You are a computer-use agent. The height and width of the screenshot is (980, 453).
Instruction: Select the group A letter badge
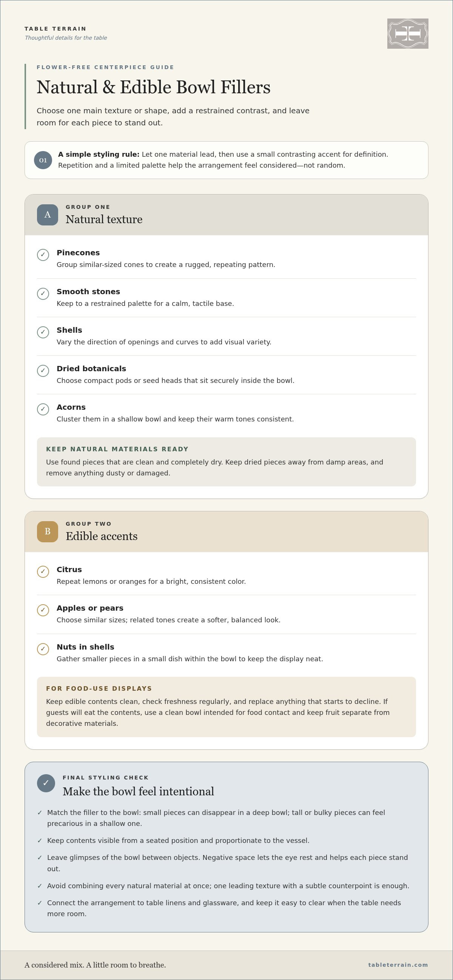(x=48, y=215)
